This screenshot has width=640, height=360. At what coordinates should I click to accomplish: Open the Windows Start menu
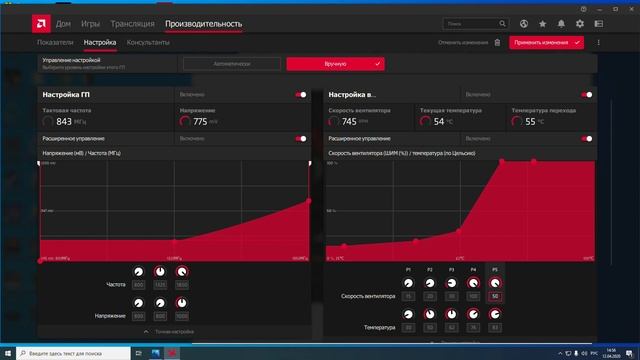pos(8,353)
